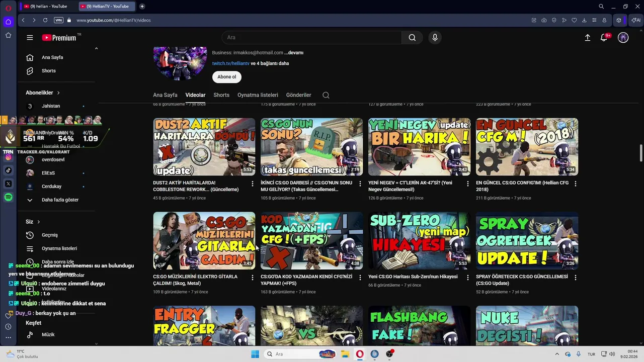Reload the page in the browser
The height and width of the screenshot is (362, 644).
45,20
